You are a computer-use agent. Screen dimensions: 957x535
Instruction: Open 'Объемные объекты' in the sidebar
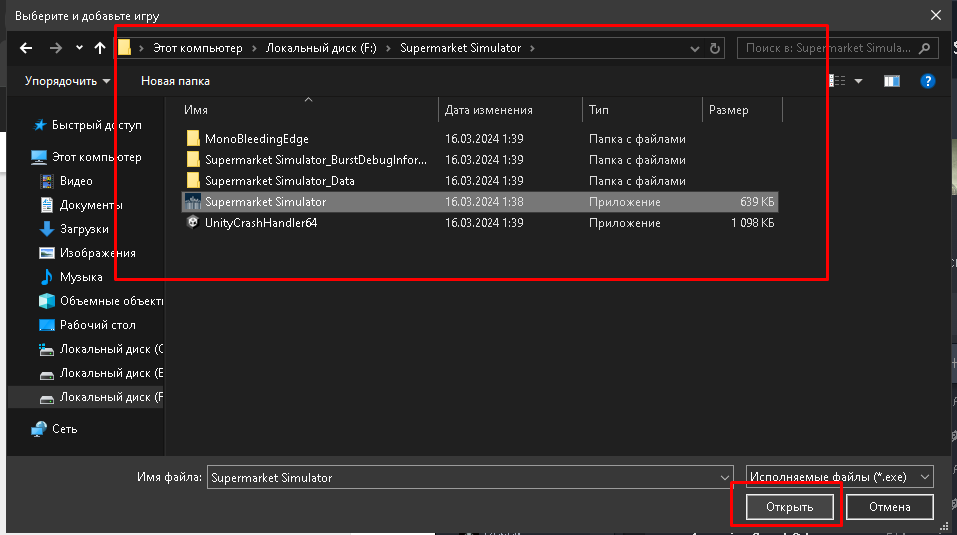point(111,301)
